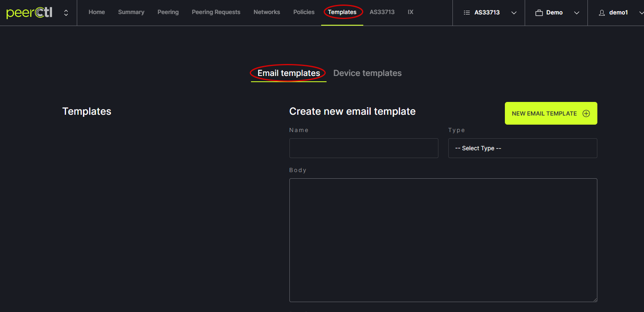Click the briefcase icon beside Demo
Image resolution: width=644 pixels, height=312 pixels.
pos(539,13)
